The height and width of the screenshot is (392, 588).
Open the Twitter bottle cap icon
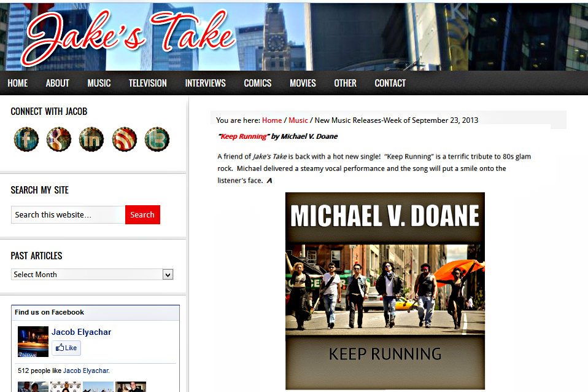point(157,139)
